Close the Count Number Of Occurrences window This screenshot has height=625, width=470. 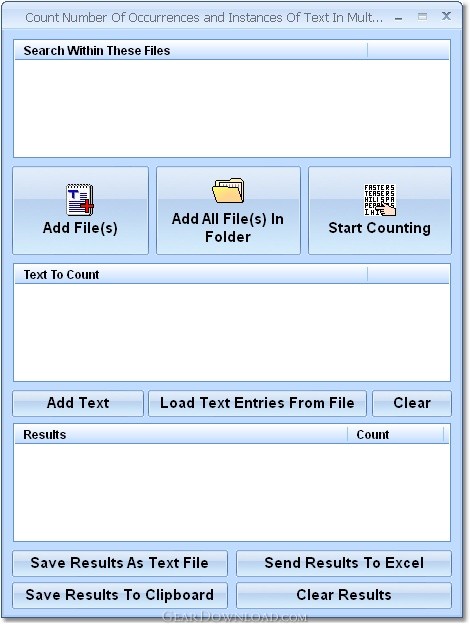(x=446, y=16)
